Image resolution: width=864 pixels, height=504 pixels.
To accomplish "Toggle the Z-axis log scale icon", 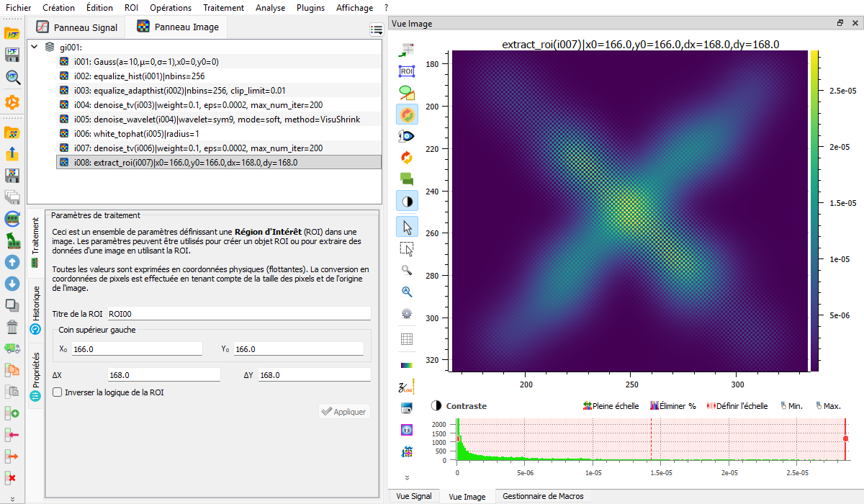I will pyautogui.click(x=407, y=387).
